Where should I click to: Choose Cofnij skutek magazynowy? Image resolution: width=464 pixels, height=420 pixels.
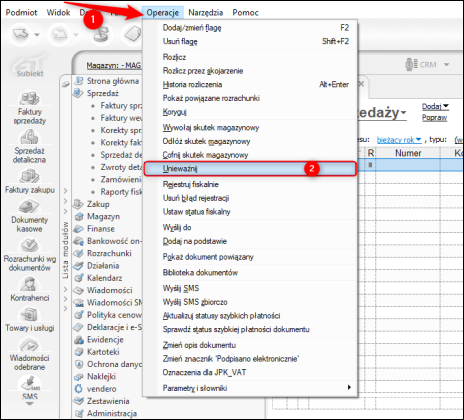tap(250, 155)
